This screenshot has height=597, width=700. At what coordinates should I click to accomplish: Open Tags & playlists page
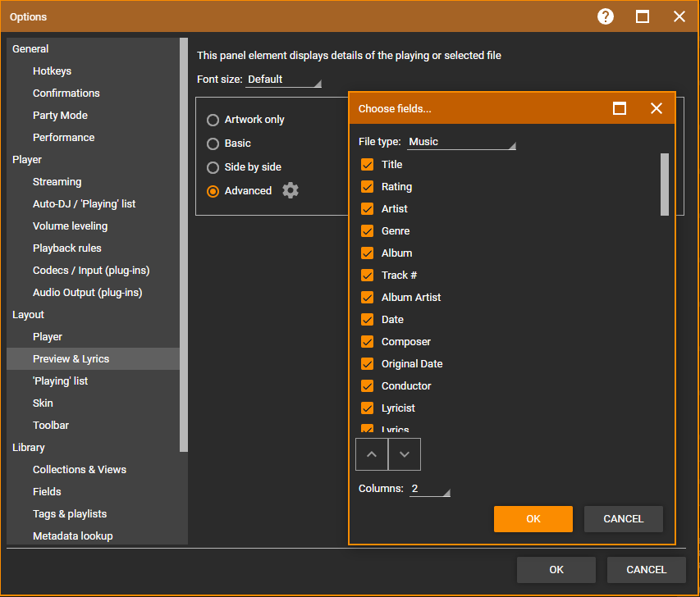70,514
